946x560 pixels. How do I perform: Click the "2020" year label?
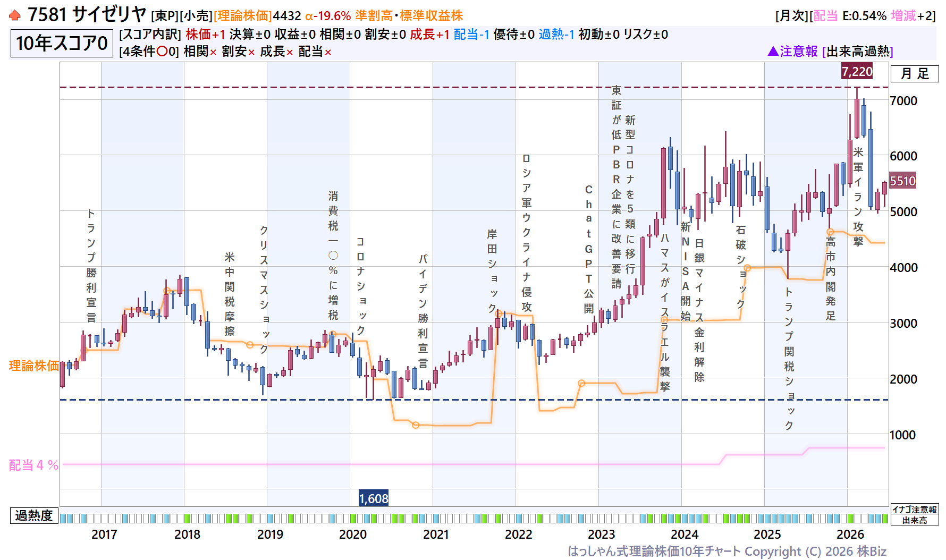point(353,534)
